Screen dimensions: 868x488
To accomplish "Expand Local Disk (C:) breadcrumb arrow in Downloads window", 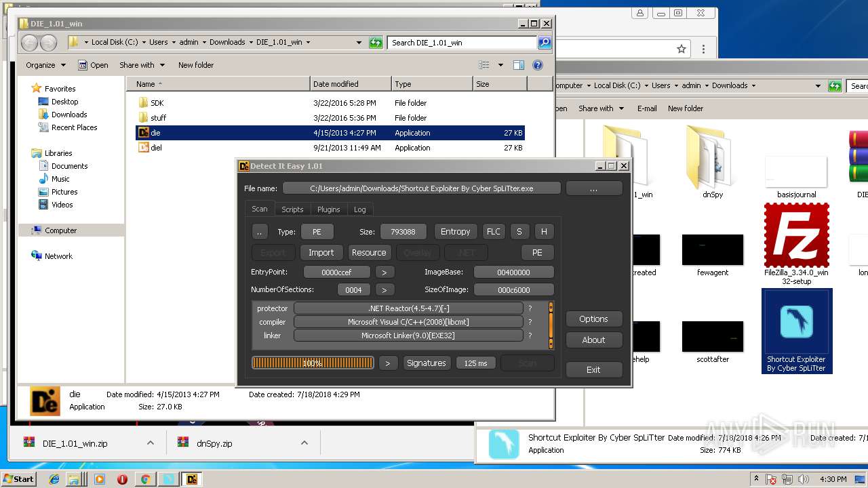I will [646, 85].
